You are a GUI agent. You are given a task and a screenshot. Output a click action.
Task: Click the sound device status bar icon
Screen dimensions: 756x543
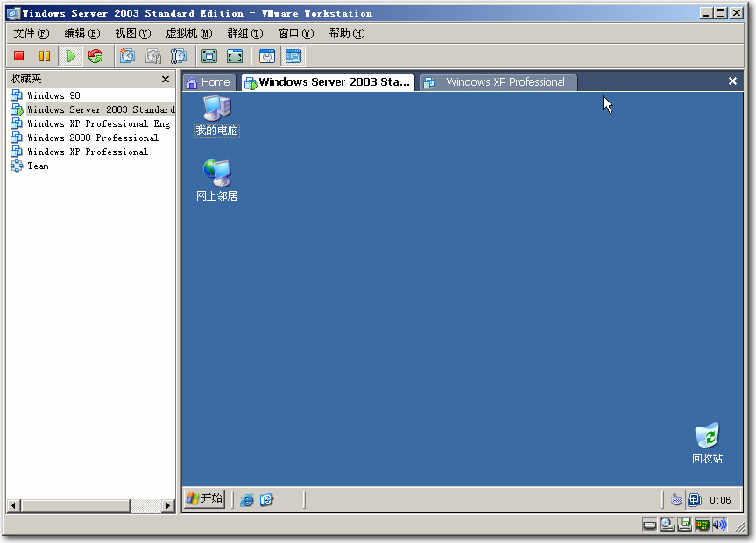point(719,525)
